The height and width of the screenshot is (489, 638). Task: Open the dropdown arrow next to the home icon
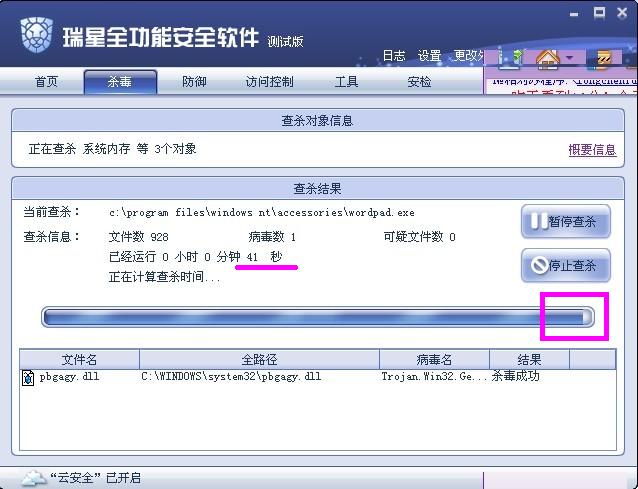pos(570,58)
